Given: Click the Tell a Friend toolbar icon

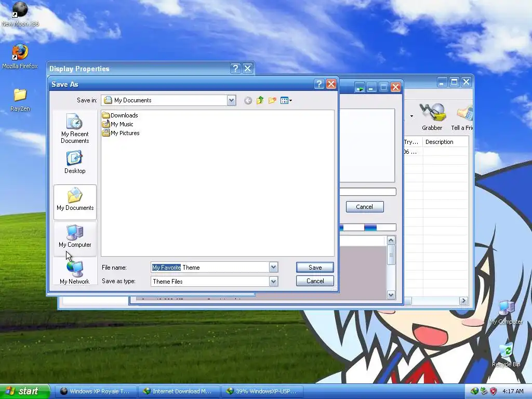Looking at the screenshot, I should pyautogui.click(x=462, y=117).
